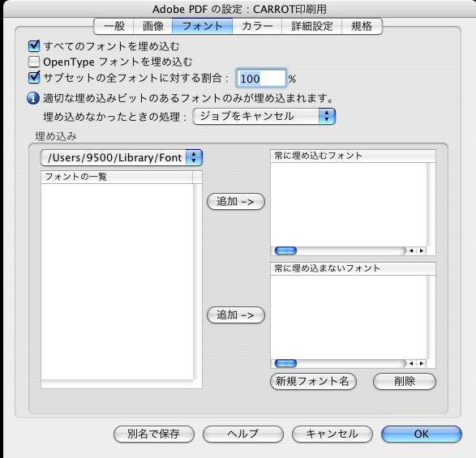Open the /Users/9500/Library/Font folder dropdown

point(121,157)
